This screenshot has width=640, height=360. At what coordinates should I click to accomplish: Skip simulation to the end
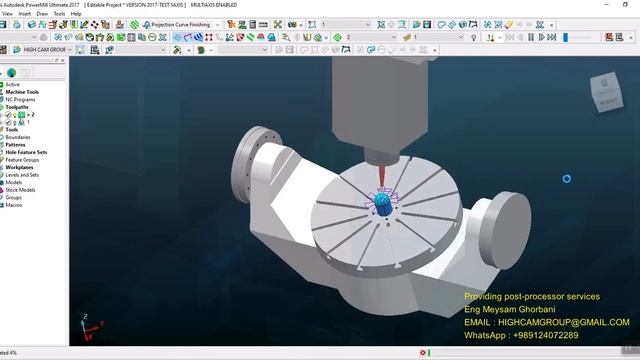coord(551,38)
